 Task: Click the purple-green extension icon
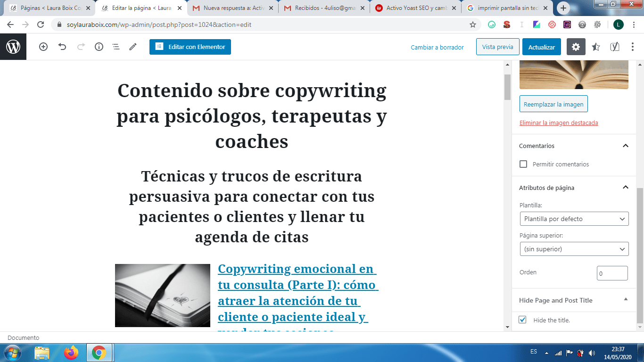pos(537,25)
